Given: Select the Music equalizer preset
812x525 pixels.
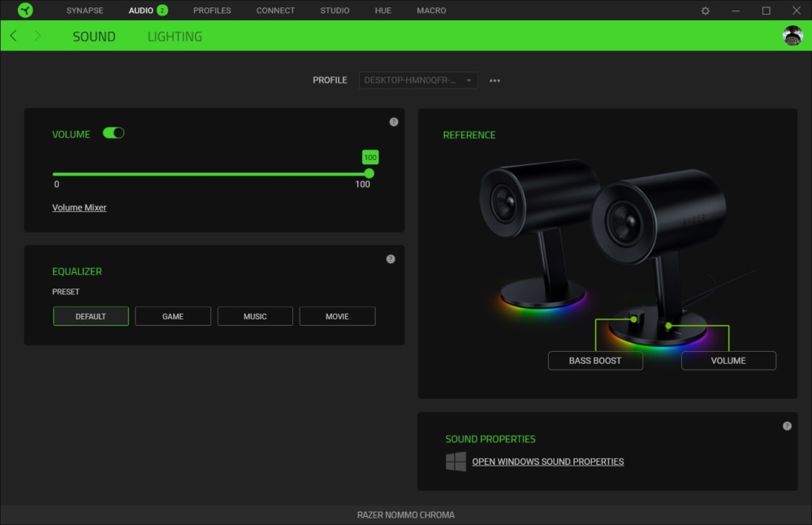Looking at the screenshot, I should [255, 316].
